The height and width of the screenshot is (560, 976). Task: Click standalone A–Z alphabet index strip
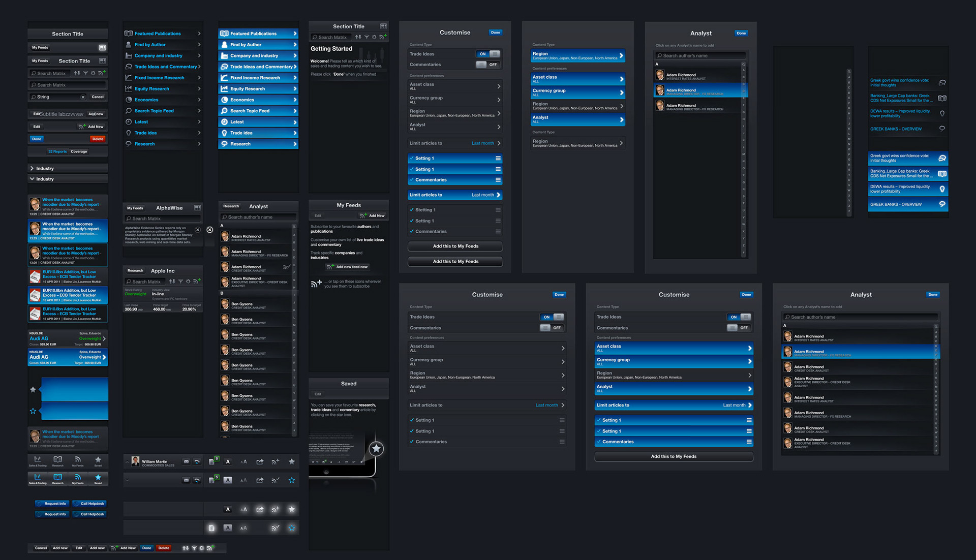[849, 142]
